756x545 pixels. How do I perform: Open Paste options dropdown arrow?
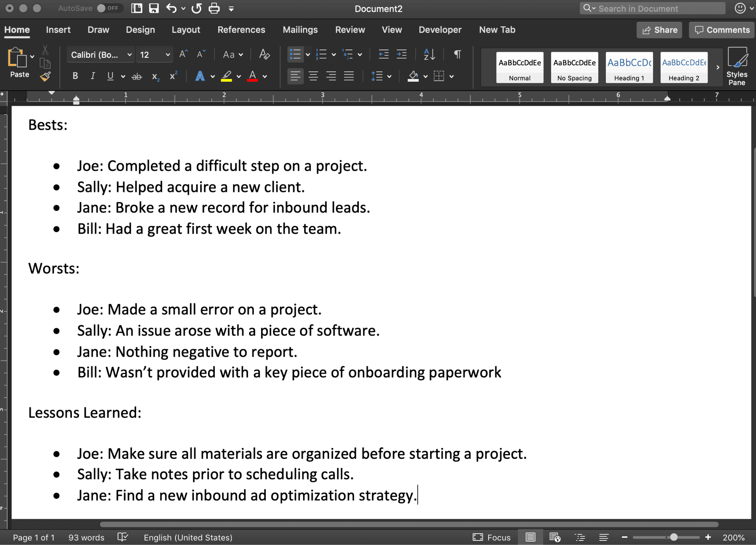[32, 57]
